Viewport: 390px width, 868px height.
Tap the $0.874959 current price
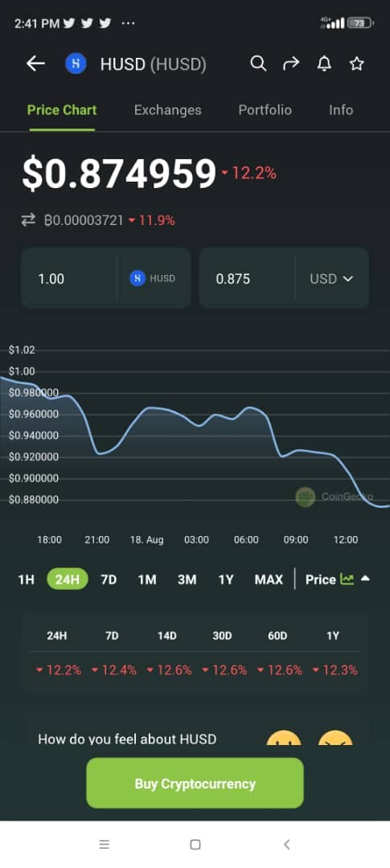click(x=118, y=174)
